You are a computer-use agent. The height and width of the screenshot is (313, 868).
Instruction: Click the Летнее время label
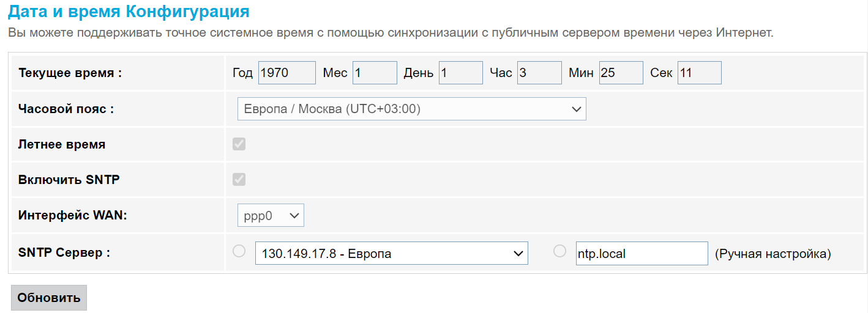62,145
